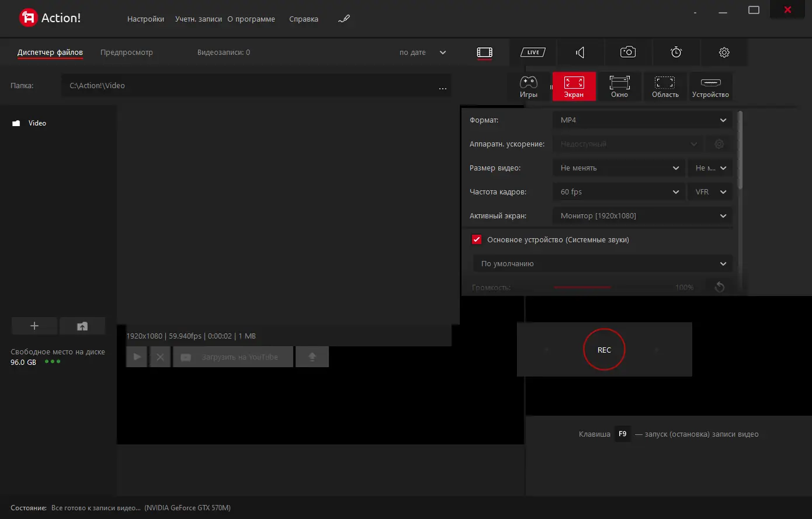The width and height of the screenshot is (812, 519).
Task: Open the second Размер видео dropdown
Action: tap(710, 168)
